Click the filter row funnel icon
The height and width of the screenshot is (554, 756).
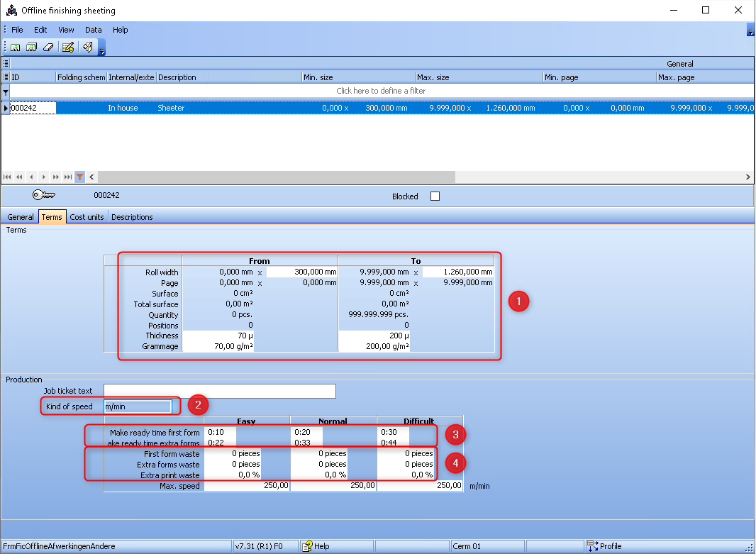tap(5, 91)
